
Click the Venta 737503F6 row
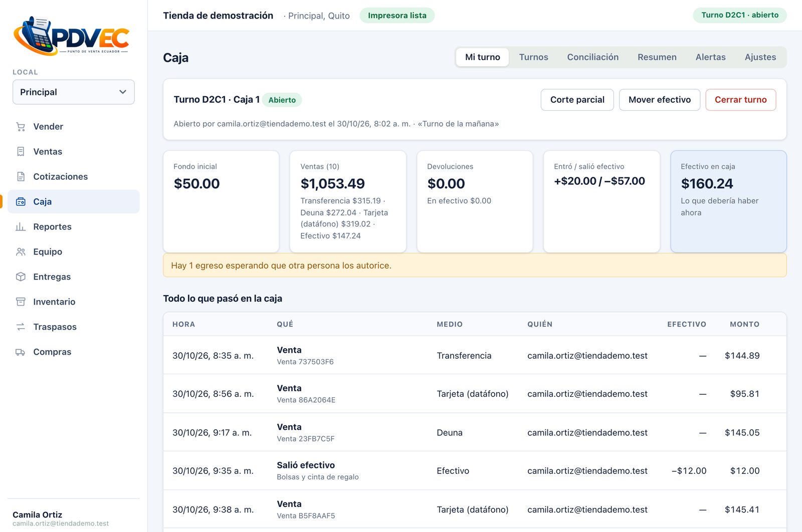coord(475,355)
